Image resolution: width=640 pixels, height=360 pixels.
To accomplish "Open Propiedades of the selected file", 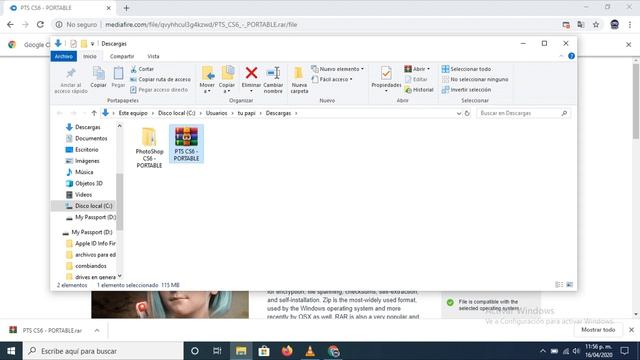I will (x=386, y=78).
